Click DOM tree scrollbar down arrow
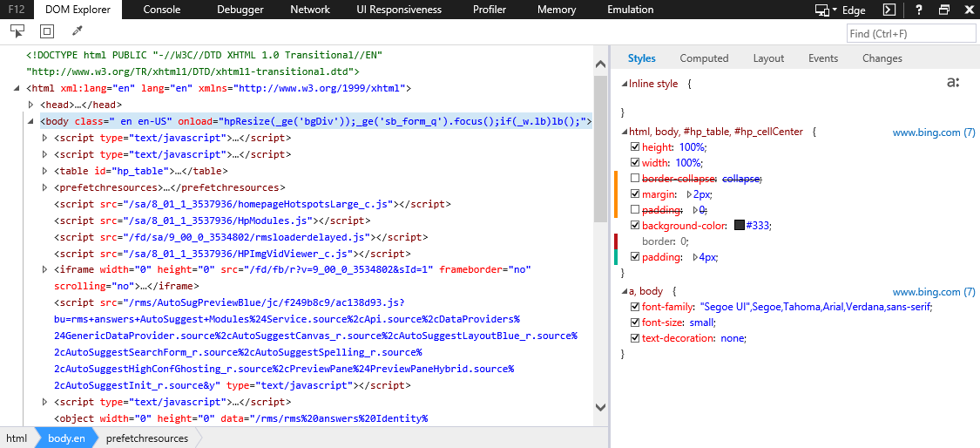Viewport: 980px width, 448px height. pyautogui.click(x=600, y=407)
